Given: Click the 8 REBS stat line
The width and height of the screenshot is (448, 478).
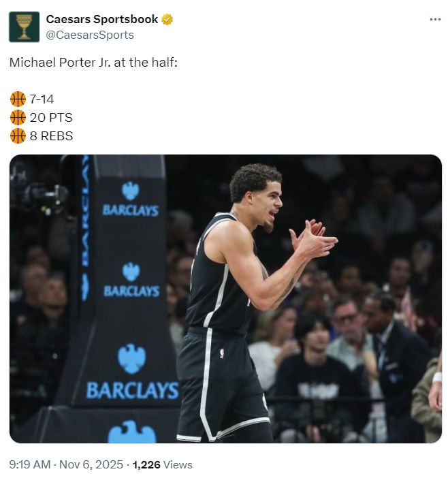Looking at the screenshot, I should tap(52, 136).
